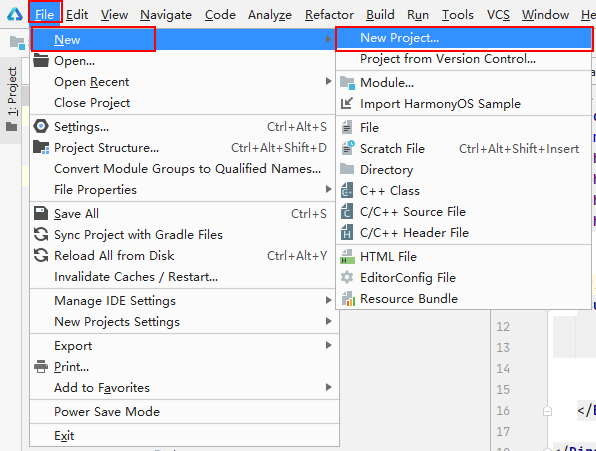Screen dimensions: 596x451
Task: Click the Directory folder icon
Action: [x=347, y=169]
